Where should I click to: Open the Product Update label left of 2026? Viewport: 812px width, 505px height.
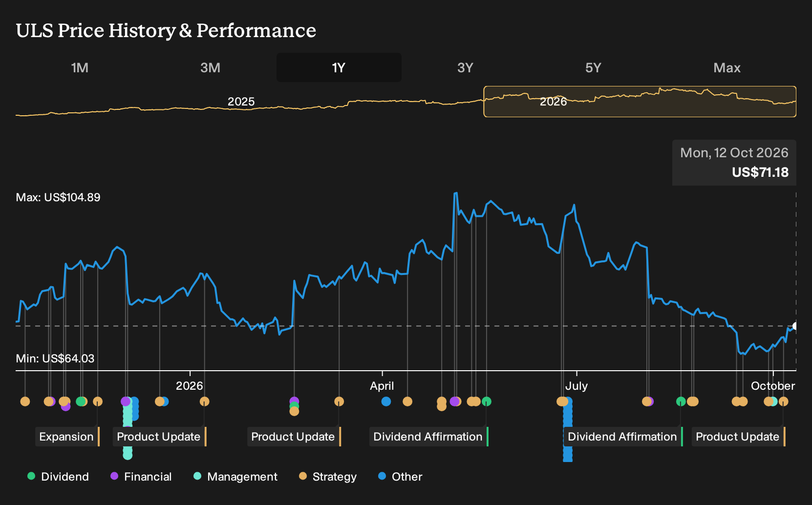[x=160, y=437]
